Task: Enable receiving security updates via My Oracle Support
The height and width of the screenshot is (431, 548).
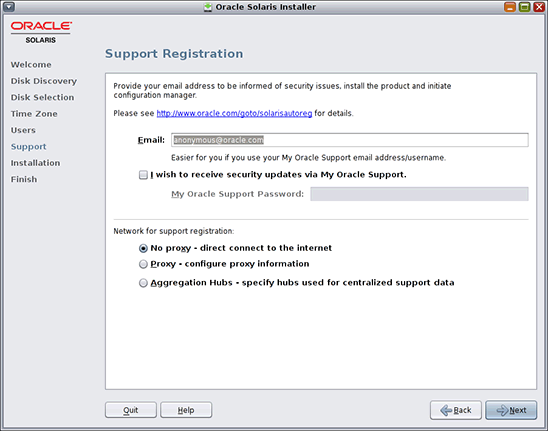Action: (x=143, y=175)
